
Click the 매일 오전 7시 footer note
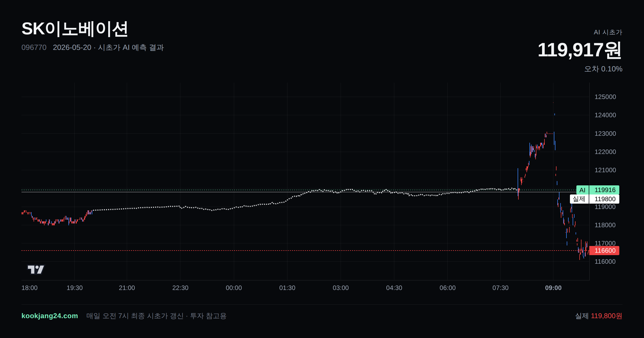pos(156,316)
